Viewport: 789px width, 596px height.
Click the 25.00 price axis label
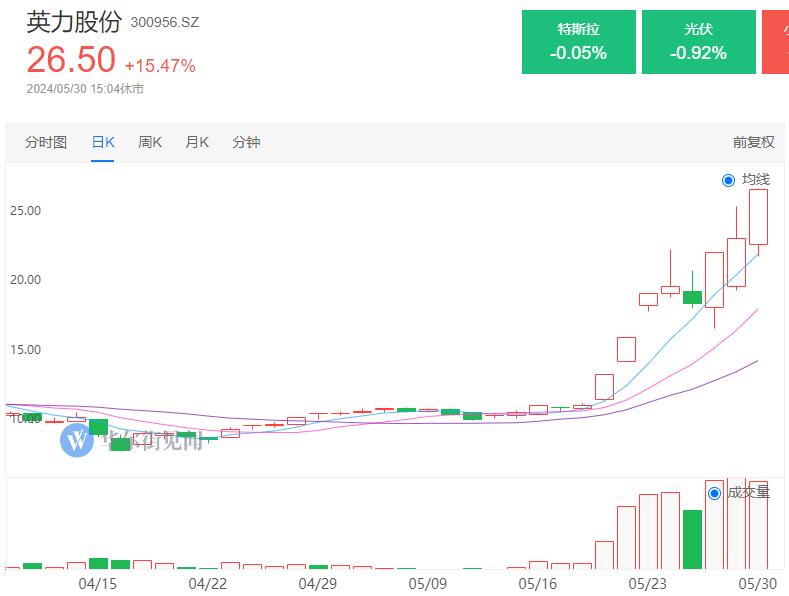pyautogui.click(x=25, y=211)
